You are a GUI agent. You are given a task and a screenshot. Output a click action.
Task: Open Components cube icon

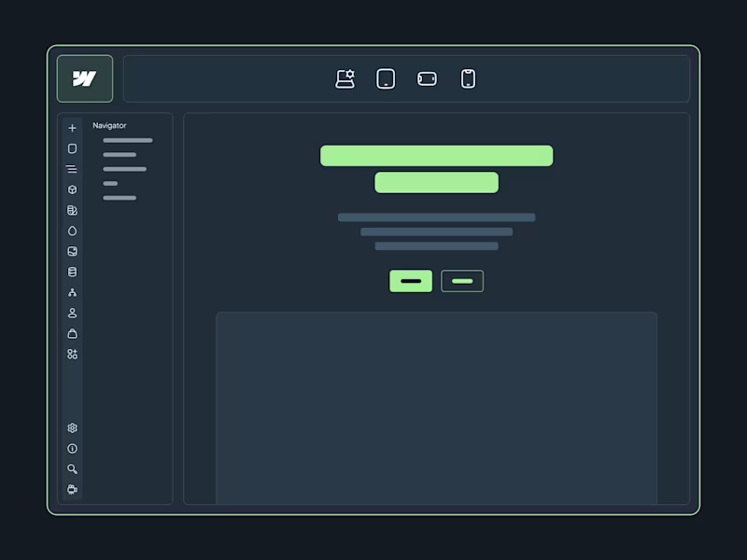point(73,189)
